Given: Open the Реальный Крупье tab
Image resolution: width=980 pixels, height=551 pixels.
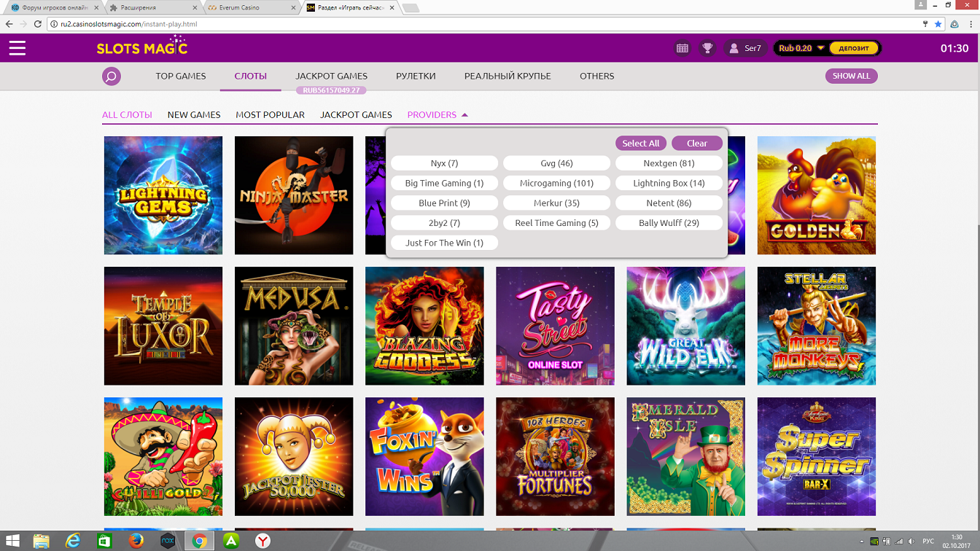Looking at the screenshot, I should coord(507,76).
